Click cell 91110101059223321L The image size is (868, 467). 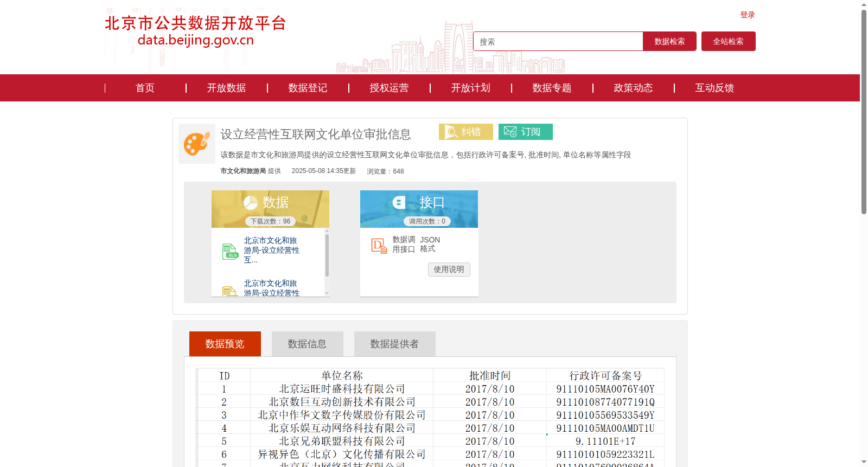(605, 454)
